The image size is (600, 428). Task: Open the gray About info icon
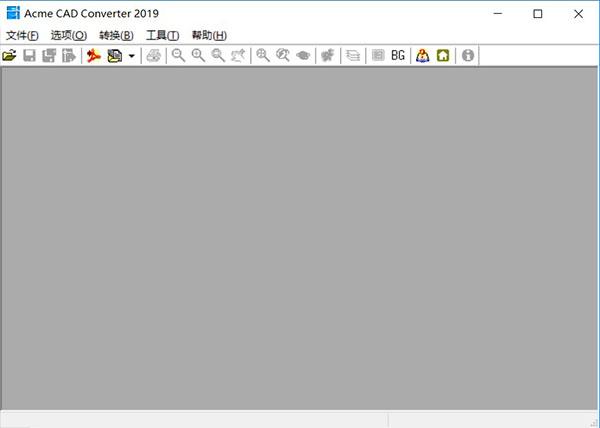tap(468, 55)
